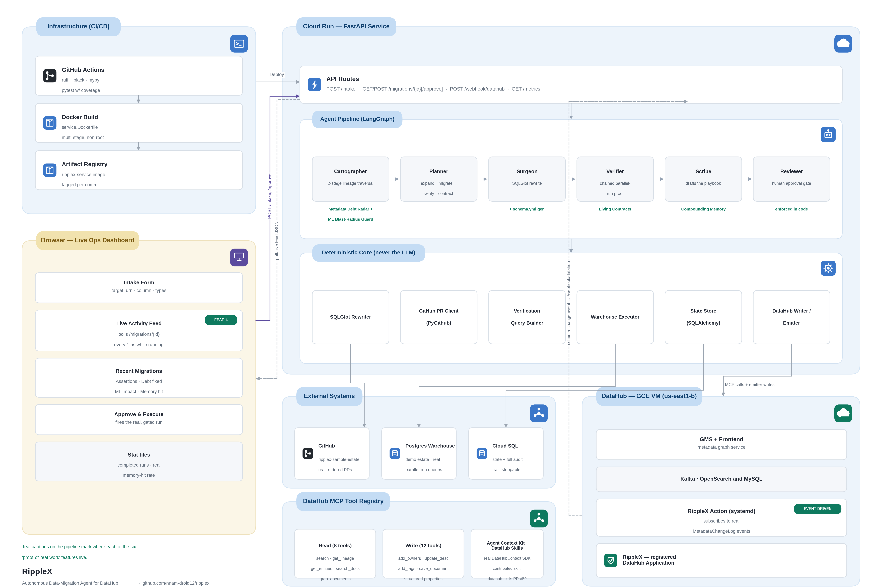Click the Cartographer agent node
The width and height of the screenshot is (882, 588).
(351, 179)
